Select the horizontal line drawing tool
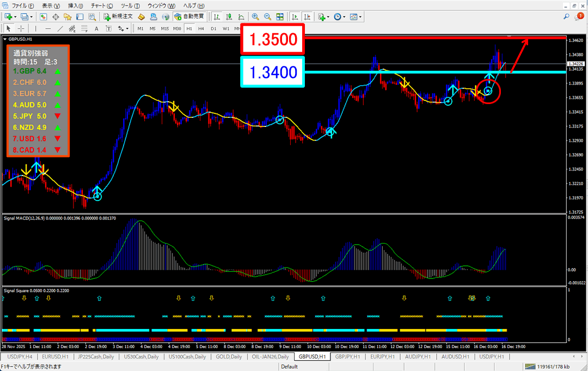This screenshot has height=371, width=588. pos(48,28)
